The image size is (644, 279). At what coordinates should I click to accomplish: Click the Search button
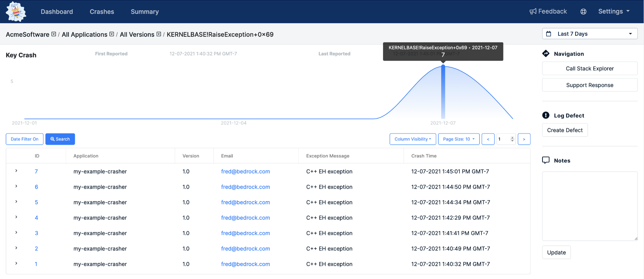click(x=60, y=139)
